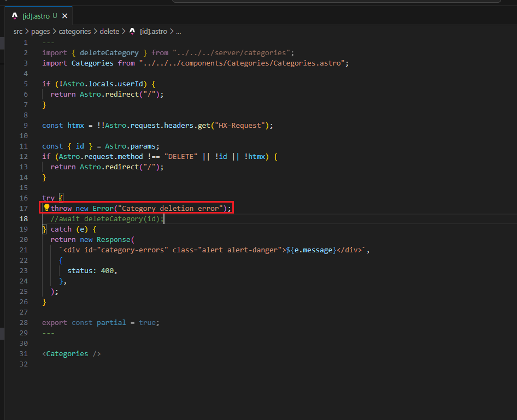
Task: Click the catch keyword on line 19
Action: 61,229
